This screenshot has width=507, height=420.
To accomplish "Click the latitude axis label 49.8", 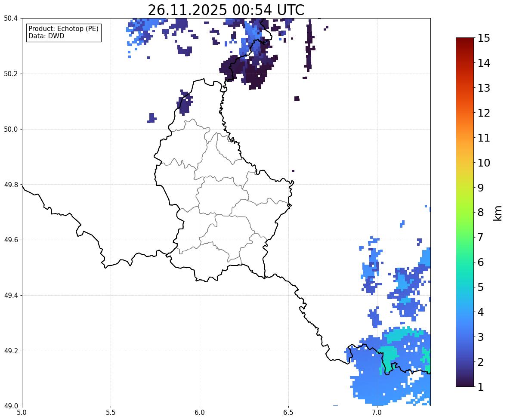I will 11,185.
